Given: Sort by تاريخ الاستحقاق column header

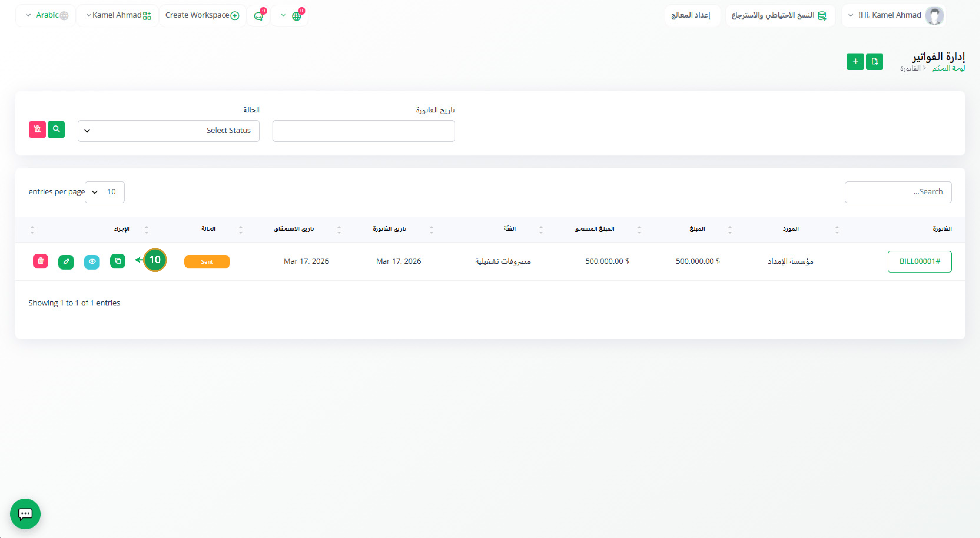Looking at the screenshot, I should [x=294, y=229].
